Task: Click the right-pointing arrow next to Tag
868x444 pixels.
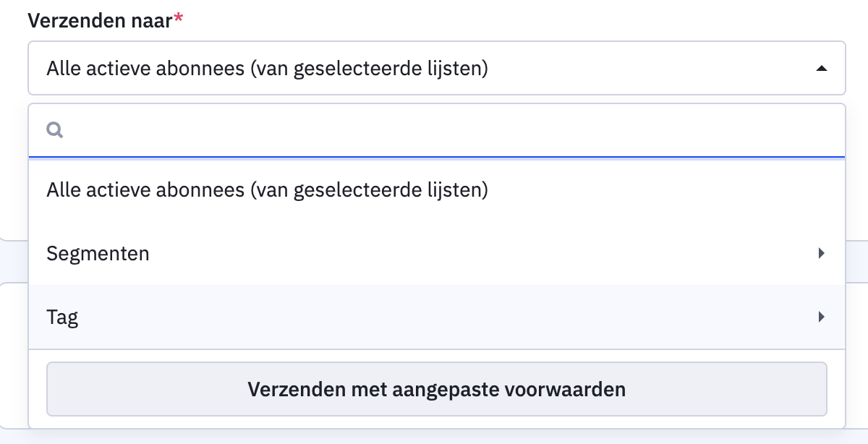Action: (x=820, y=317)
